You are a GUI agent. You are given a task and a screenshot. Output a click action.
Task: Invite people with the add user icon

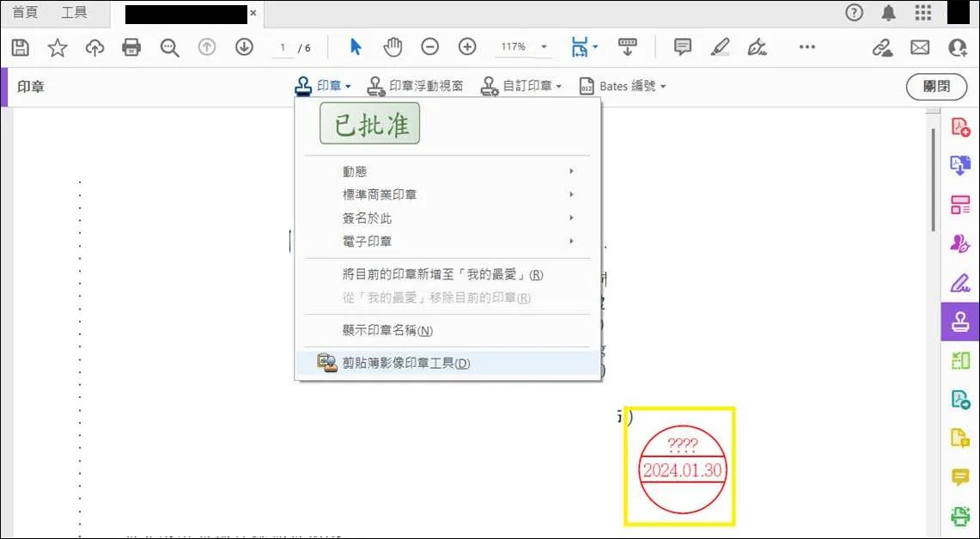coord(958,47)
